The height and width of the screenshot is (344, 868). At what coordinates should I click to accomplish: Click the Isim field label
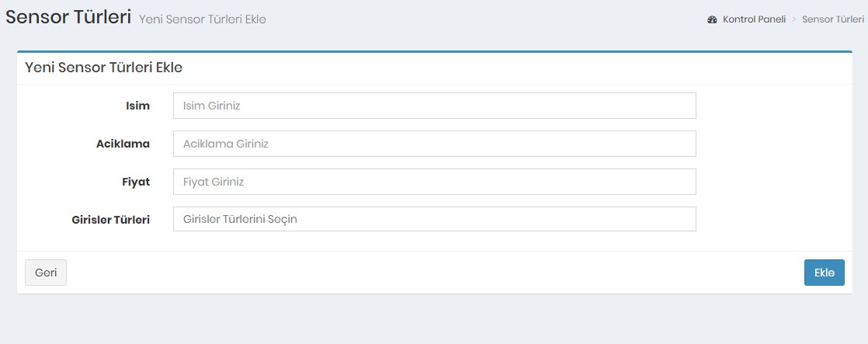coord(137,106)
